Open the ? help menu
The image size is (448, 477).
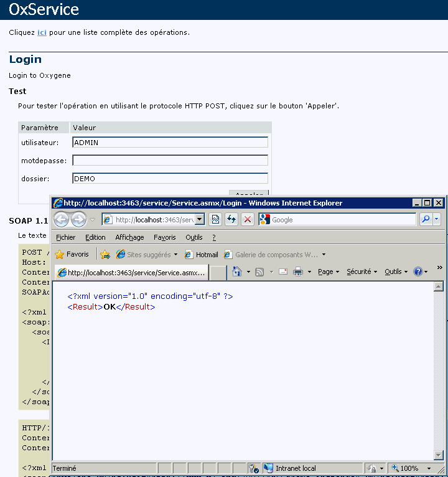(x=214, y=237)
